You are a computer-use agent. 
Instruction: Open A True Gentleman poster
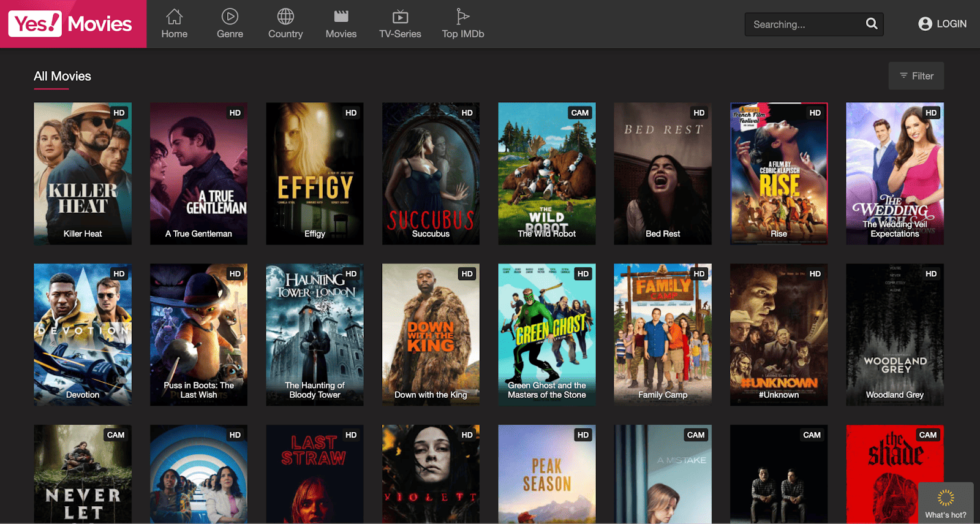tap(198, 173)
